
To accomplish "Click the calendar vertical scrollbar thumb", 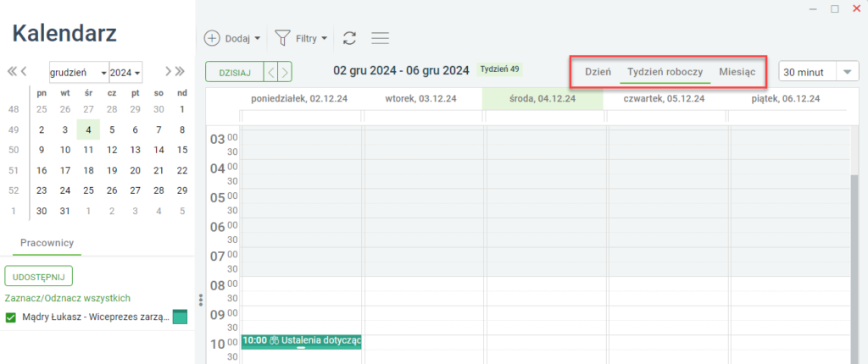I will coord(854,268).
